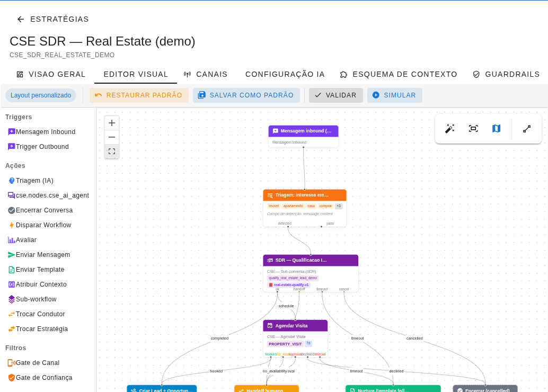
Task: Pick the Triagem (IA) action icon
Action: 12,181
